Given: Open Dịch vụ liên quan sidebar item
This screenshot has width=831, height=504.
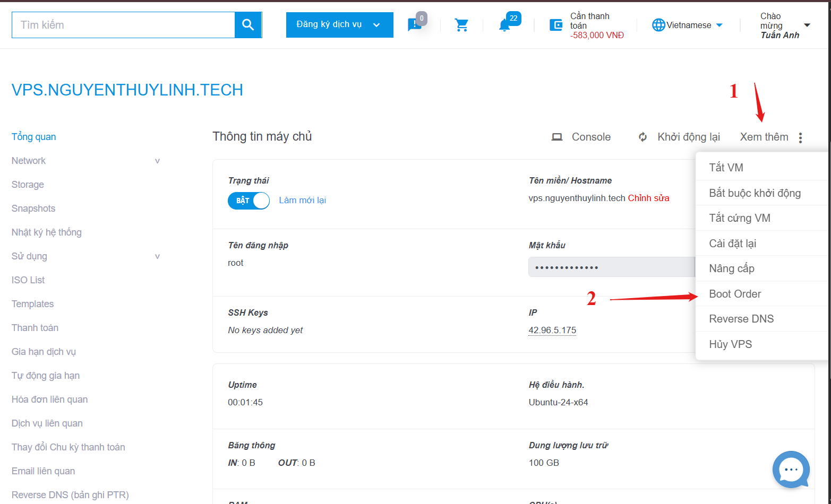Looking at the screenshot, I should tap(47, 423).
